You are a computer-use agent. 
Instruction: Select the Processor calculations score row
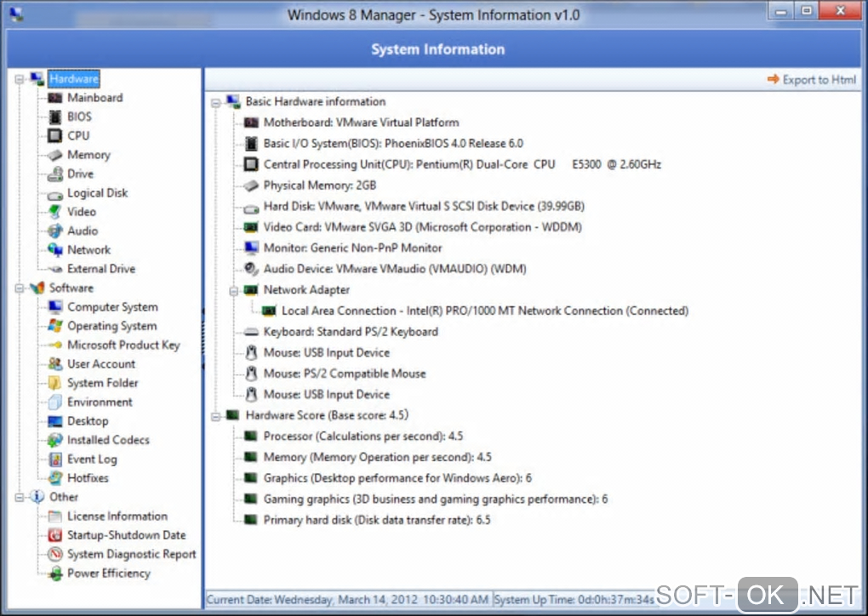point(363,436)
